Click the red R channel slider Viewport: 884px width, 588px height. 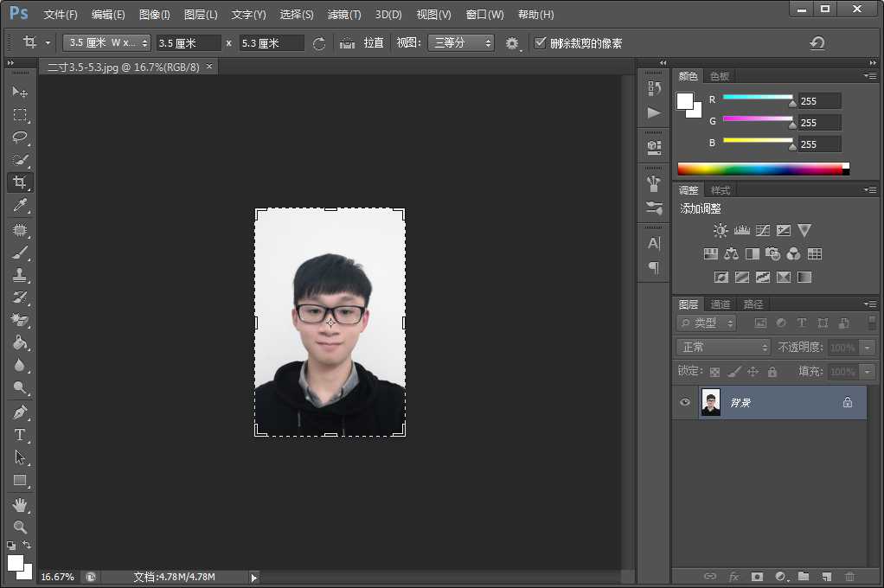pos(758,97)
